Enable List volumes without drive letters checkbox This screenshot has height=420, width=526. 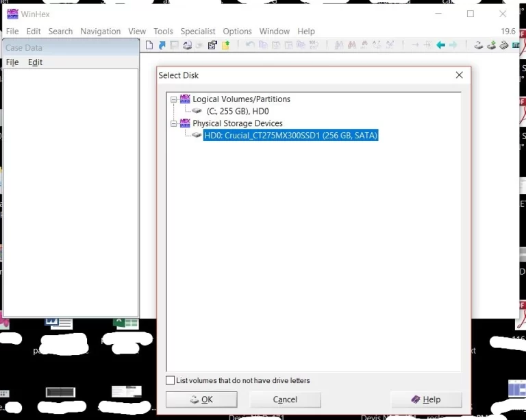click(x=170, y=380)
